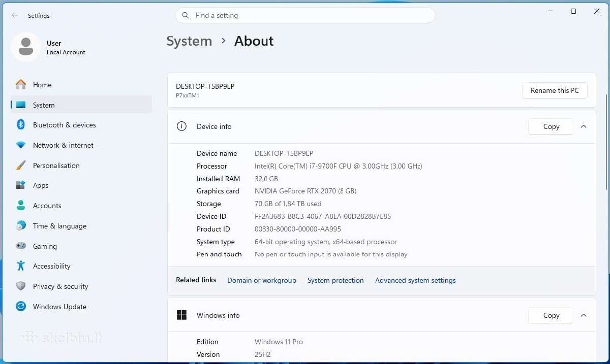
Task: Click the Storage value 70 GB of 1,84 TB
Action: coord(288,204)
